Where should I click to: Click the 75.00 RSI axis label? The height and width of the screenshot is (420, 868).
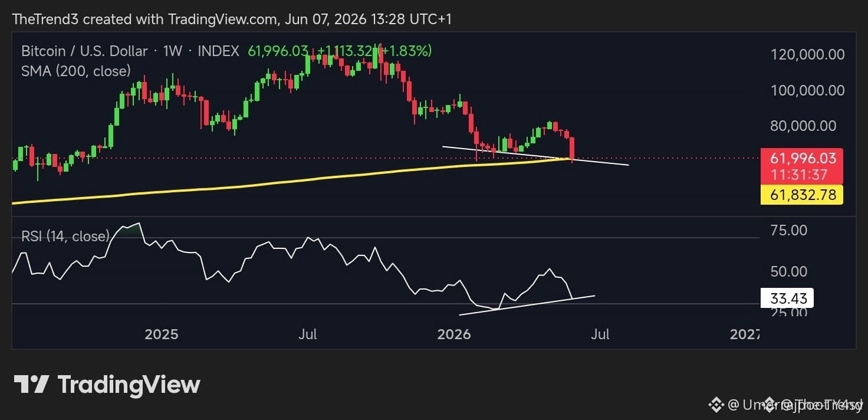pos(790,230)
